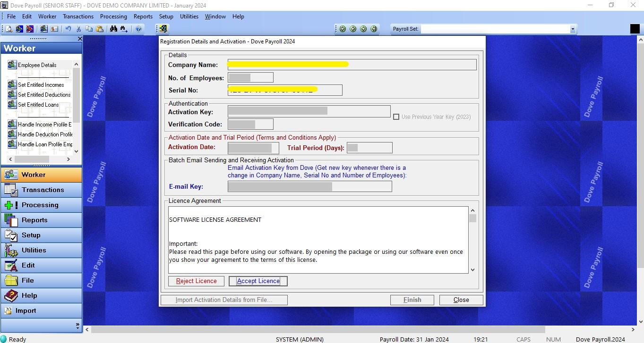Open help via the question mark icon
The image size is (644, 343).
coord(138,29)
